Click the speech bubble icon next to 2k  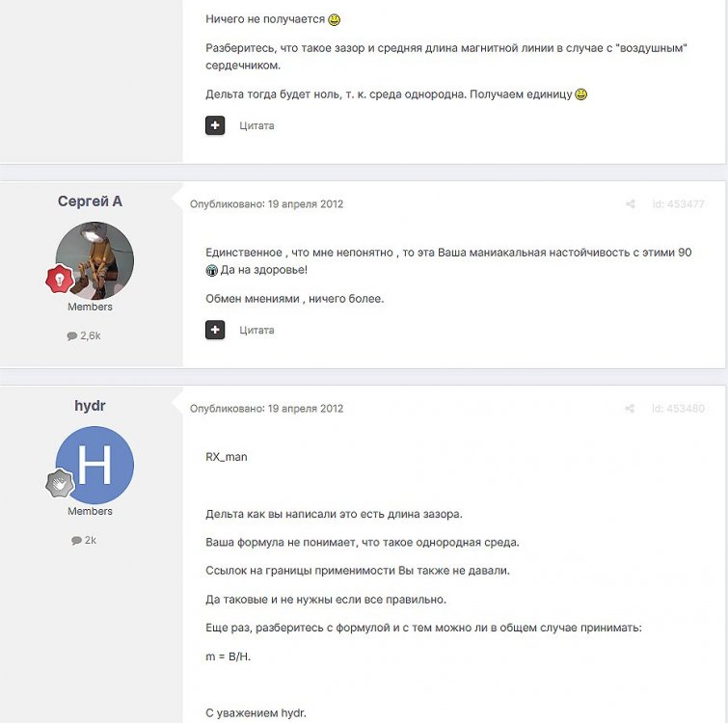76,541
